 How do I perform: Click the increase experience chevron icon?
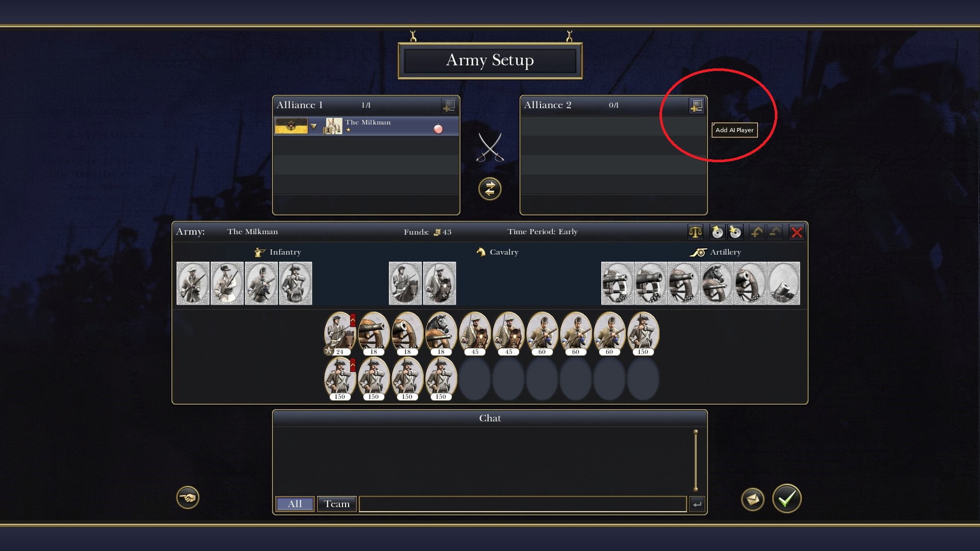(x=757, y=232)
